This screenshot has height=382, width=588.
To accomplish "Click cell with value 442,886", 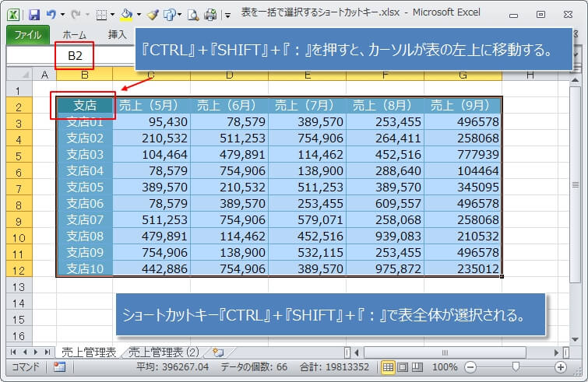I will coord(152,269).
